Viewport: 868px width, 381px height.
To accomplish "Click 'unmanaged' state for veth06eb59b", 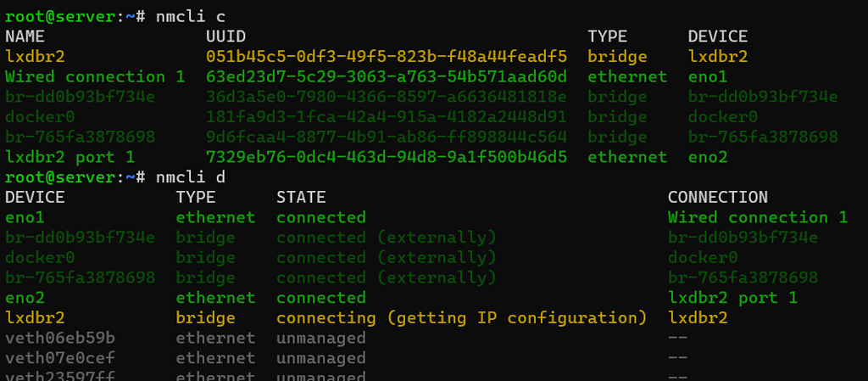I will point(321,338).
